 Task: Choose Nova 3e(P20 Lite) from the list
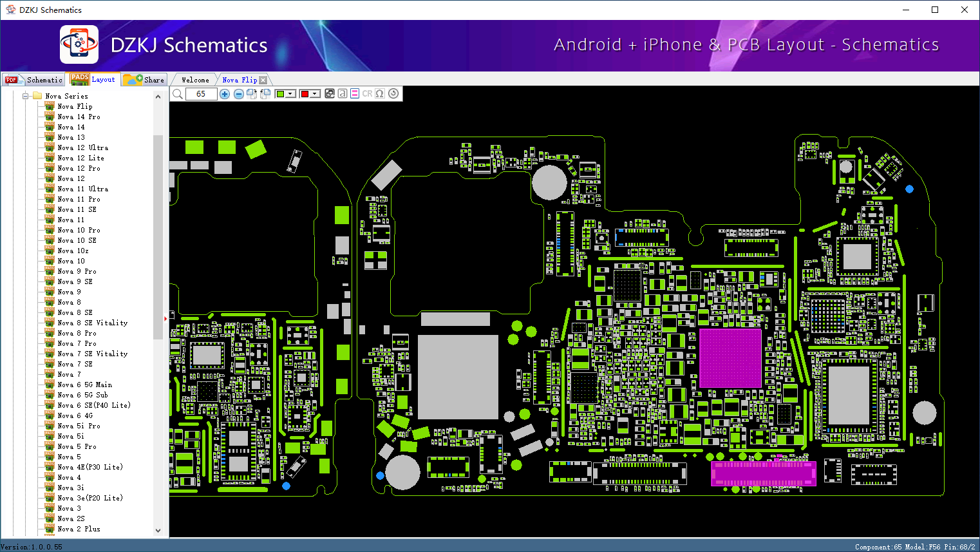90,498
